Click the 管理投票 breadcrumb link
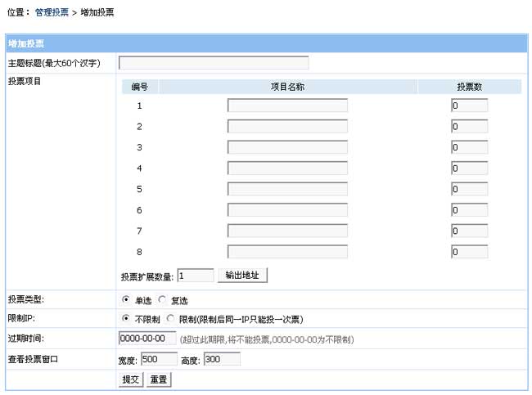Screen dimensions: 532x395 click(x=52, y=13)
